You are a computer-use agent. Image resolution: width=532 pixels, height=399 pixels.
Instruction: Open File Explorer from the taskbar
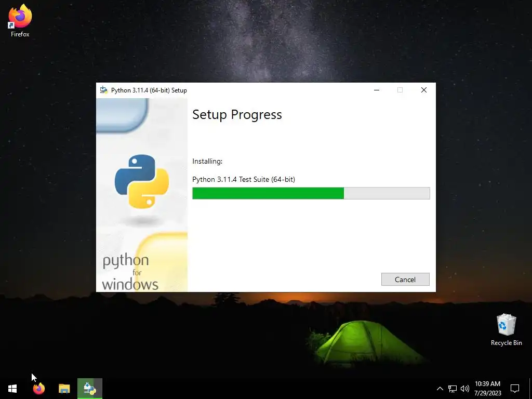(64, 389)
